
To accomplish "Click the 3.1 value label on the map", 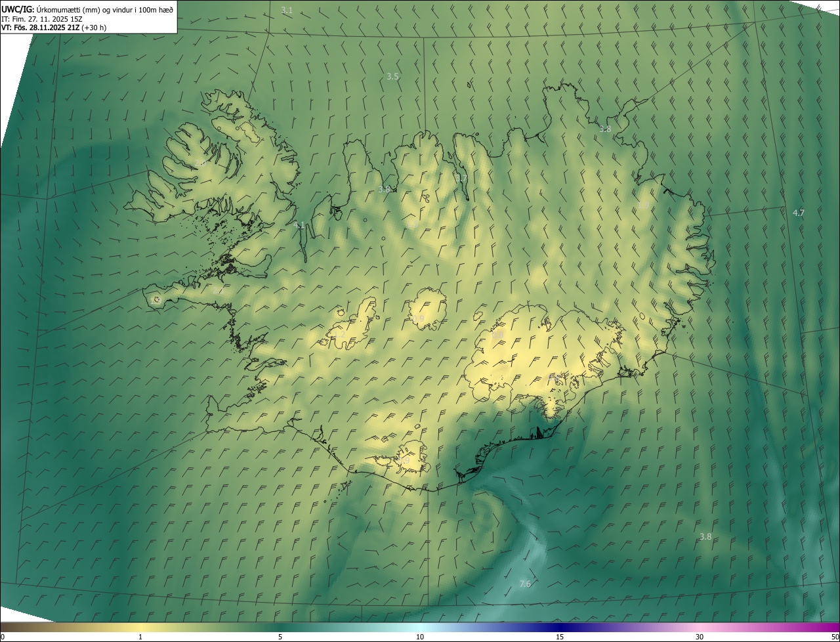I will tap(287, 11).
